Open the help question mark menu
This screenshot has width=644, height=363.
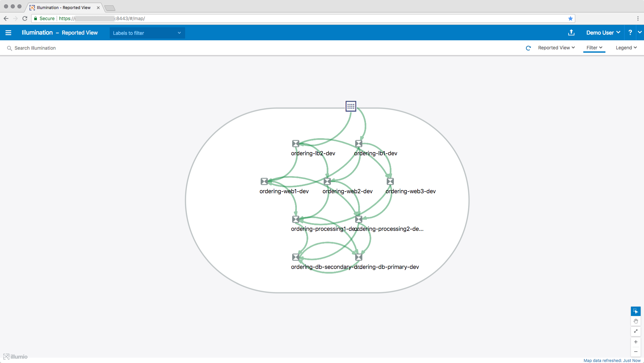point(630,33)
